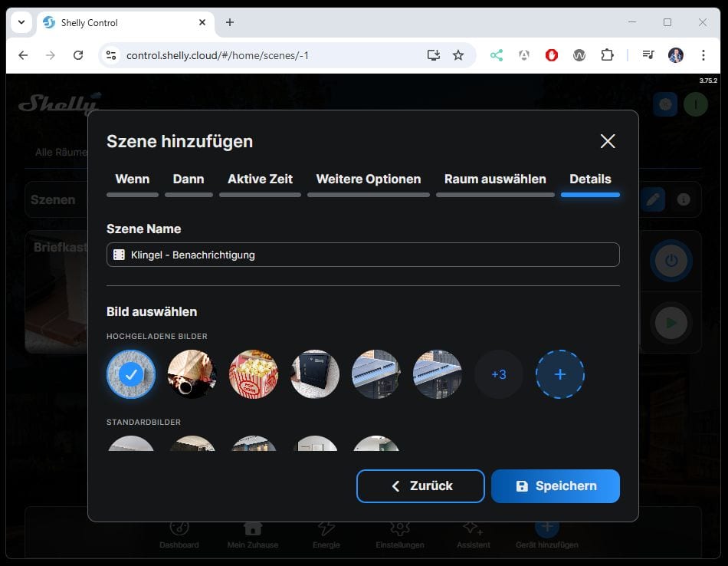The width and height of the screenshot is (728, 566).
Task: Upload a new image with plus button
Action: (560, 374)
